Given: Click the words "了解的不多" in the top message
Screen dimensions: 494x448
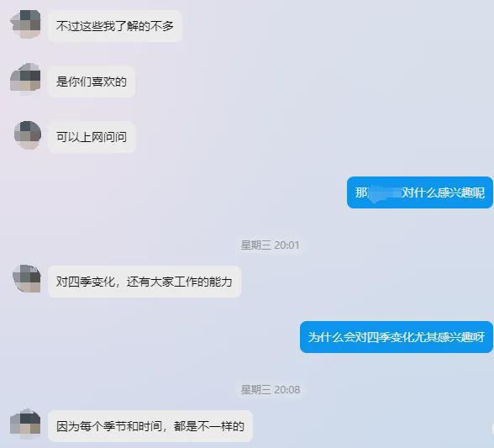Looking at the screenshot, I should 145,26.
